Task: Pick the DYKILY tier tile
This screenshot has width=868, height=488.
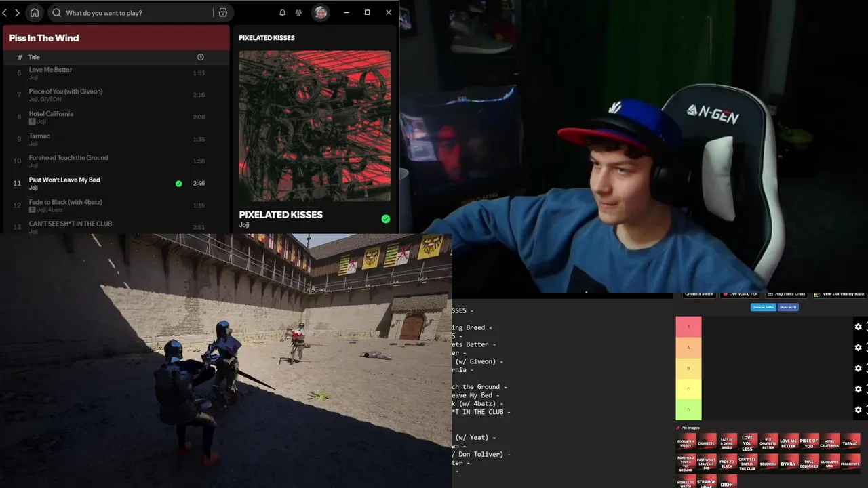Action: click(789, 464)
